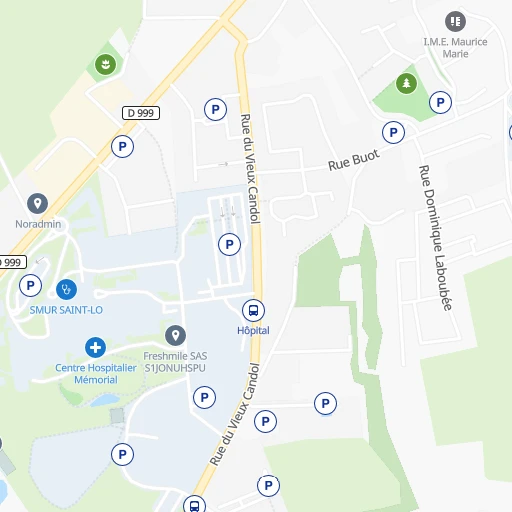This screenshot has width=512, height=512.
Task: Select the Freshmile SAS charging station pin
Action: (175, 335)
